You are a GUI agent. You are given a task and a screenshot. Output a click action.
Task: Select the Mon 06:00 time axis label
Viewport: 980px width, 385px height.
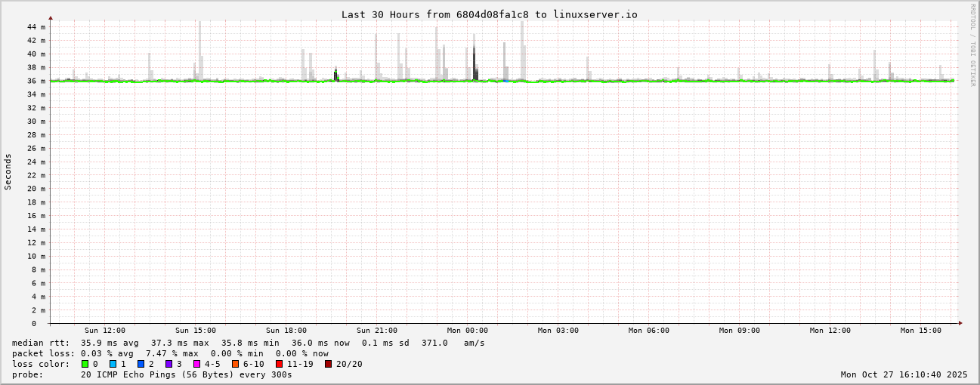click(649, 331)
